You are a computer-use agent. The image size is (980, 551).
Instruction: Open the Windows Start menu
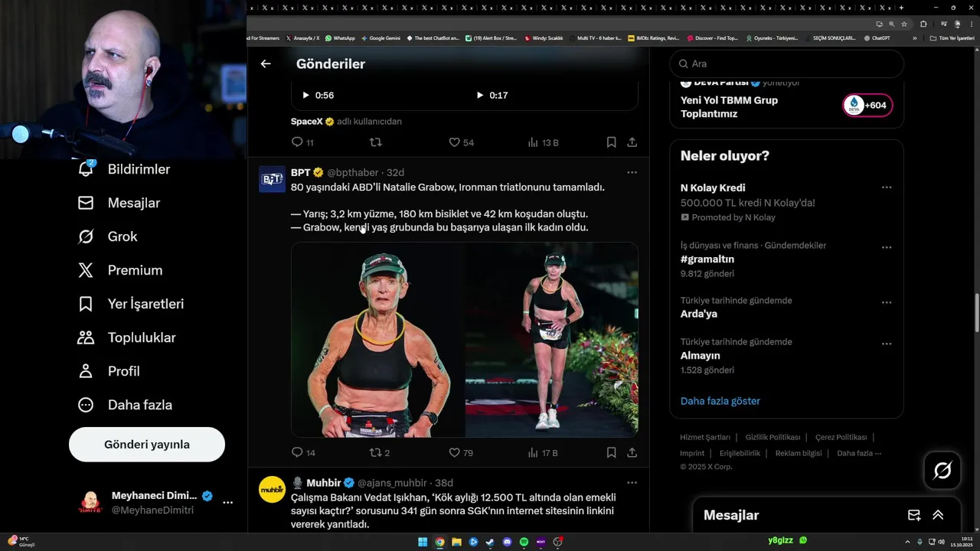point(423,542)
